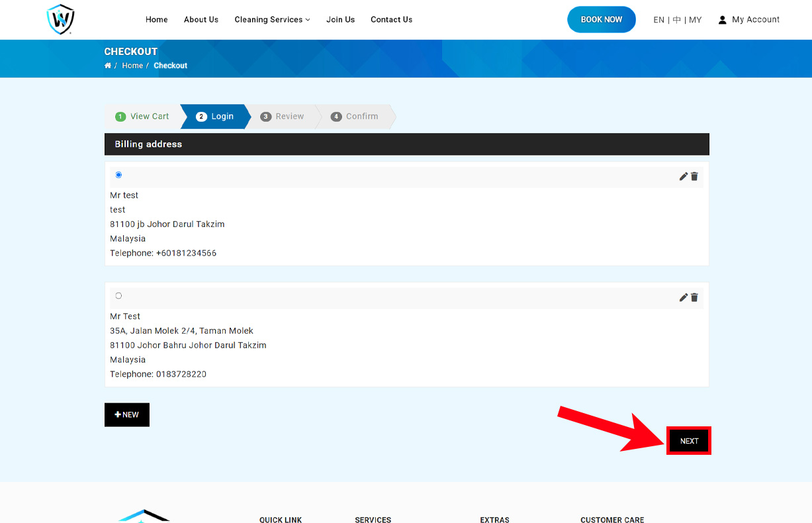Edit the Taman Molek address (pencil icon)
The height and width of the screenshot is (523, 812).
coord(684,297)
